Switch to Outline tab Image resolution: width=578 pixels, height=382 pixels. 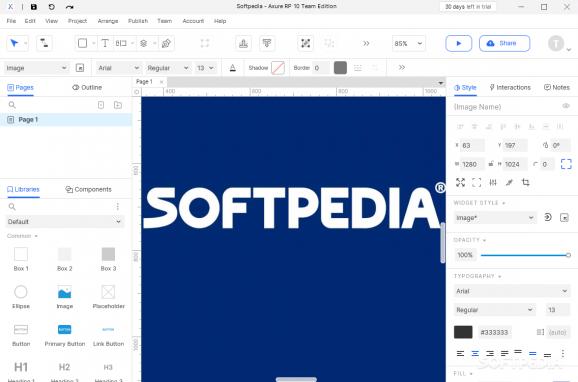point(87,87)
